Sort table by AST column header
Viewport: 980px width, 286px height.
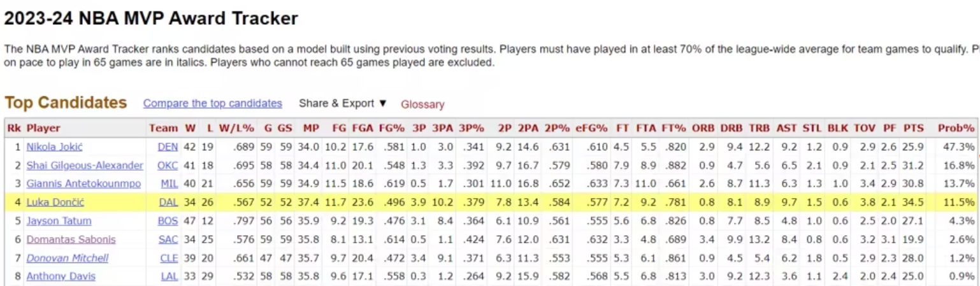coord(786,128)
